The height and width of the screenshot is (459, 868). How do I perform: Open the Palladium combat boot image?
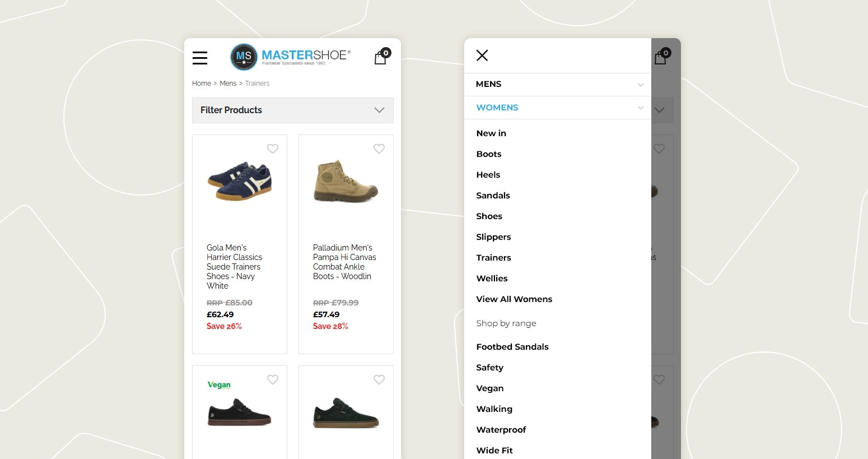(346, 182)
